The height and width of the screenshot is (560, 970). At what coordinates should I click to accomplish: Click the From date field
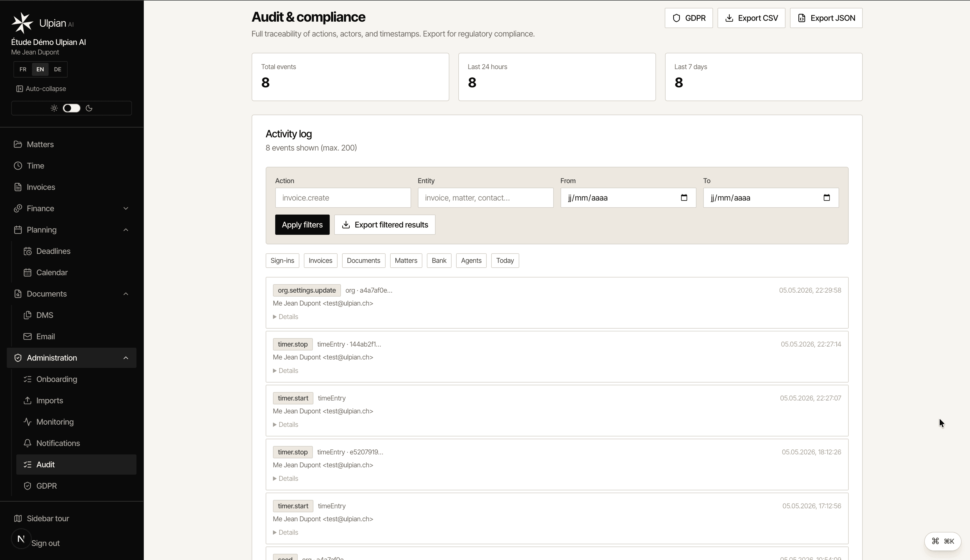tap(628, 198)
